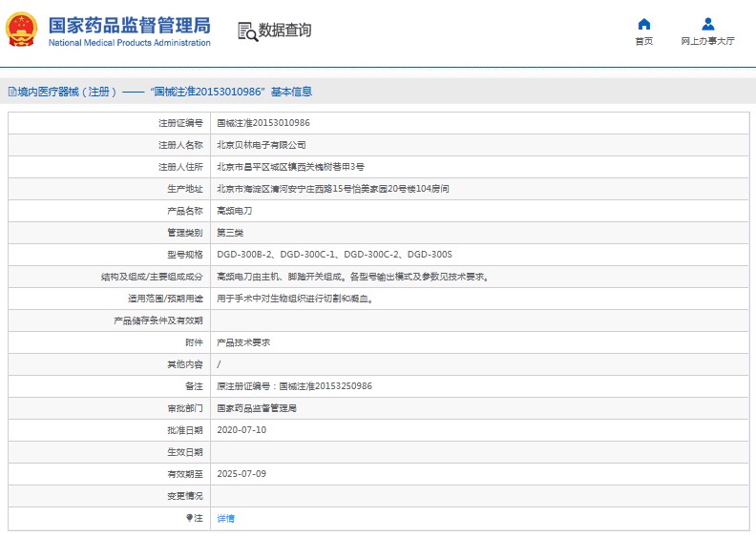Select management category 第三类
This screenshot has height=537, width=756.
pos(230,233)
